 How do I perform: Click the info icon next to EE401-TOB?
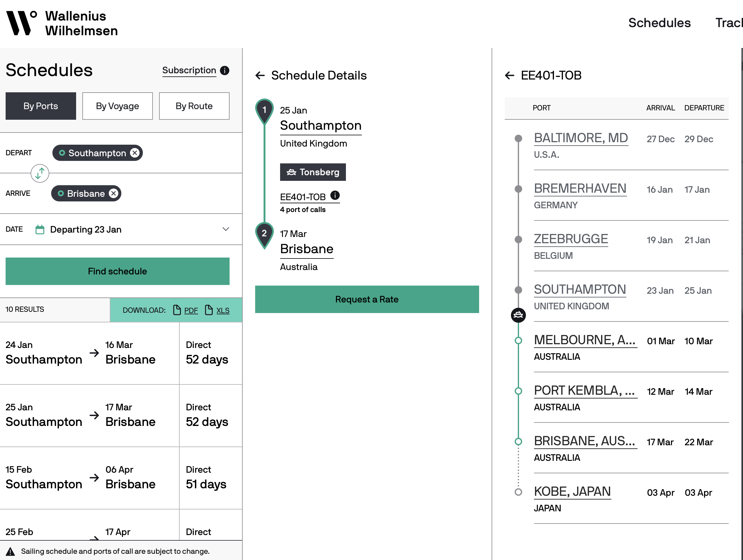coord(335,196)
